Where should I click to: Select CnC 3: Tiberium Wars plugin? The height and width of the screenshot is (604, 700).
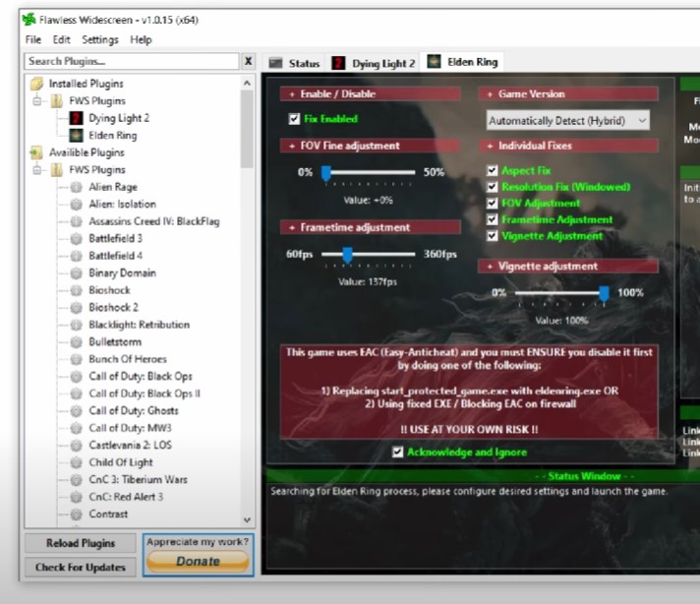pos(138,480)
